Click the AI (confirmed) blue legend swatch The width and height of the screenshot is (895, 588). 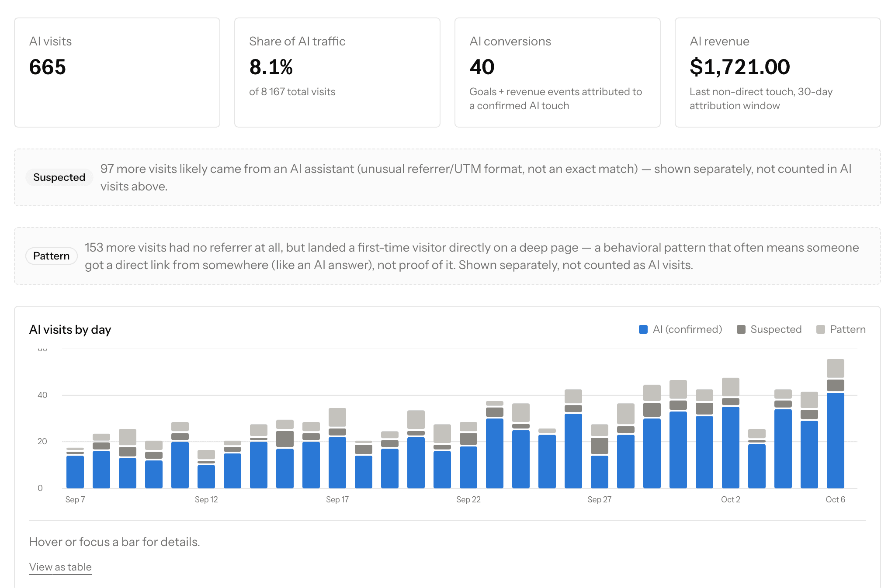pyautogui.click(x=643, y=329)
